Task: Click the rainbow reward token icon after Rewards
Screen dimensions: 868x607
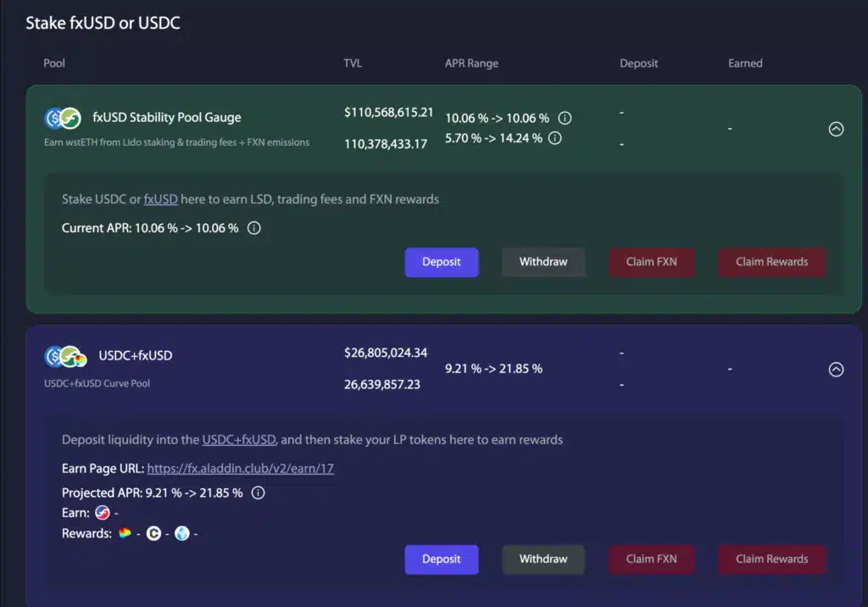Action: 124,533
